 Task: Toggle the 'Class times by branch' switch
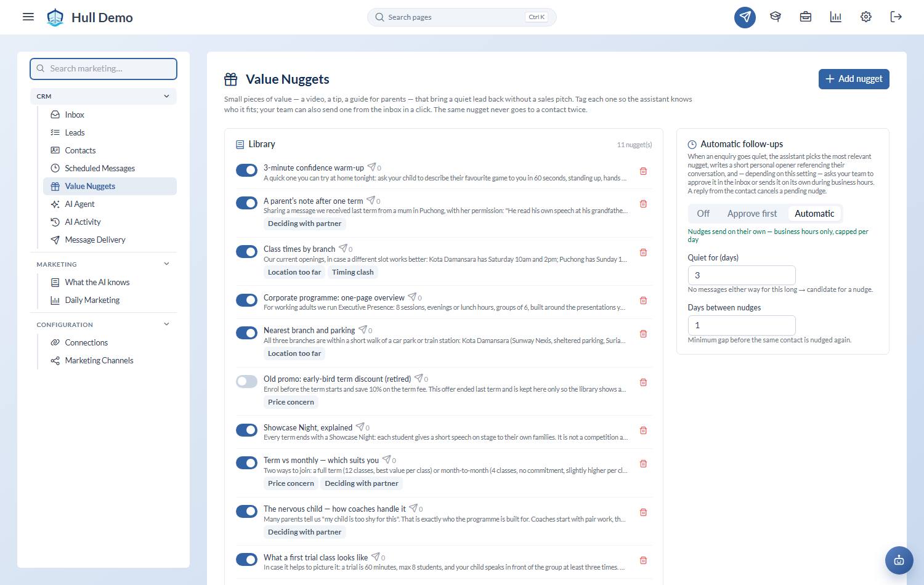(246, 252)
